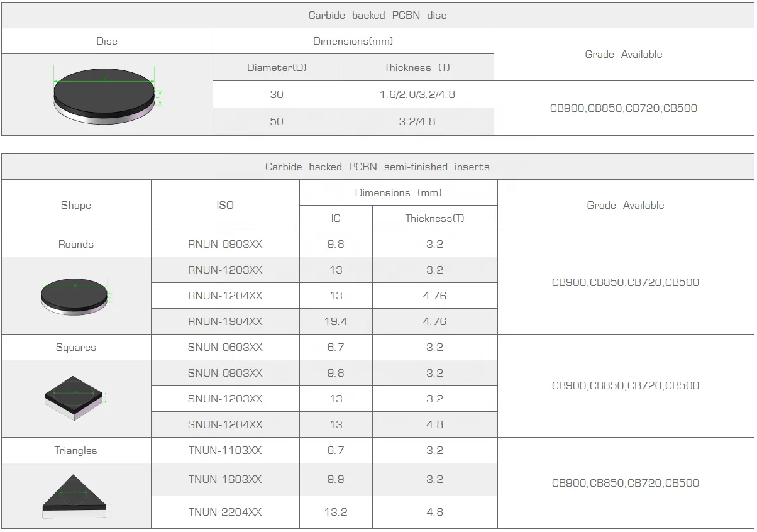Click the disc table grade list CB900,CB850,CB720,CB500
Screen dimensions: 757x532
[624, 108]
